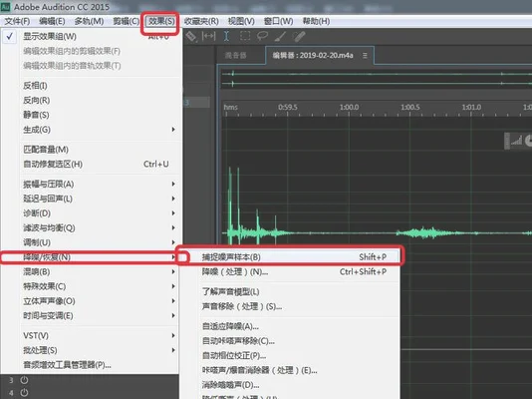Open the editor panel menu icon

[365, 55]
